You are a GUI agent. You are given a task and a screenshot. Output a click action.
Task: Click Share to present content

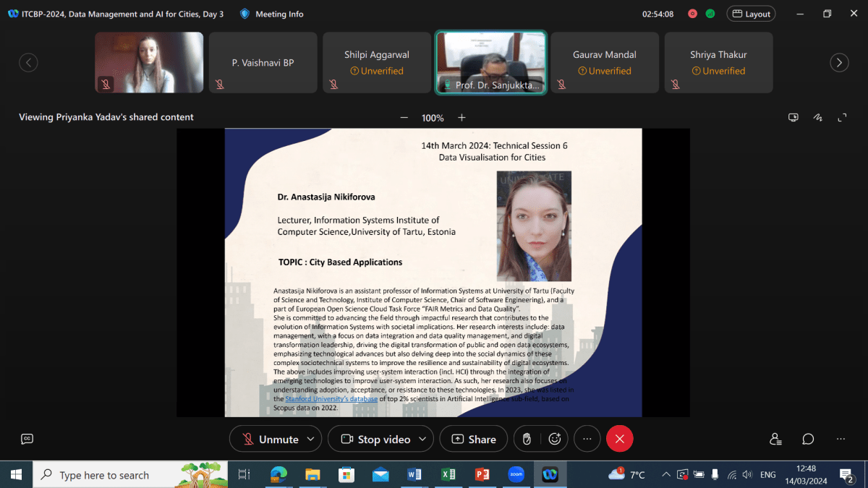tap(473, 438)
